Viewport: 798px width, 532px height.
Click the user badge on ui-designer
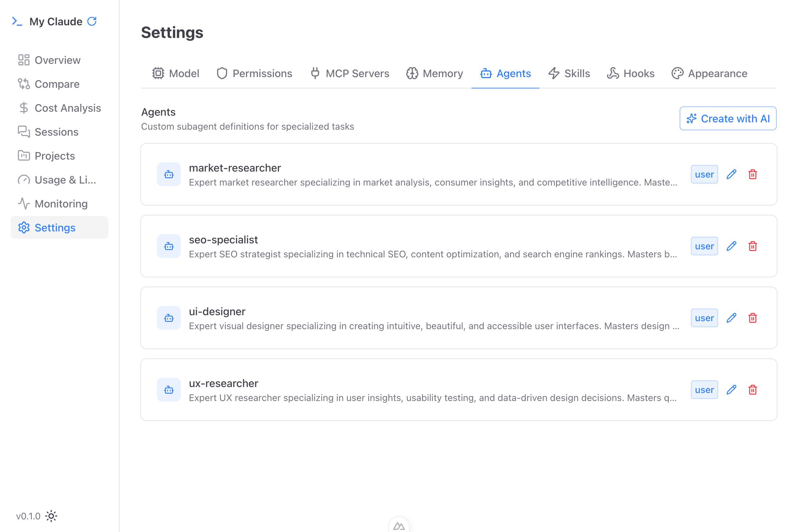click(704, 318)
